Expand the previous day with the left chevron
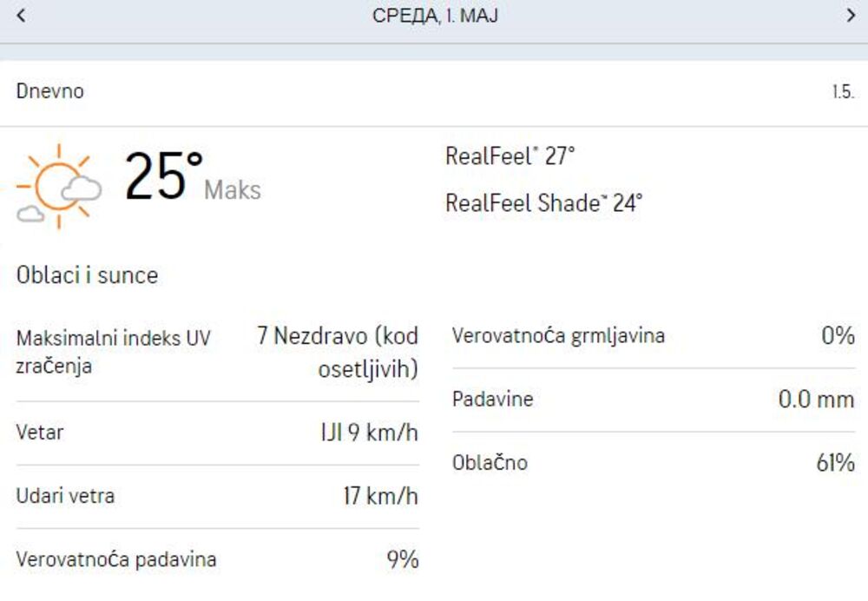This screenshot has height=601, width=868. pos(21,15)
